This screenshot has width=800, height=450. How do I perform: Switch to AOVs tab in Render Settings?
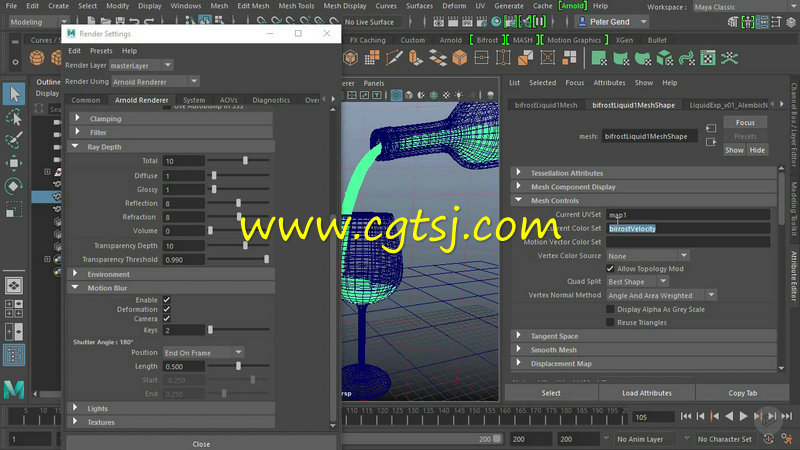click(x=229, y=100)
